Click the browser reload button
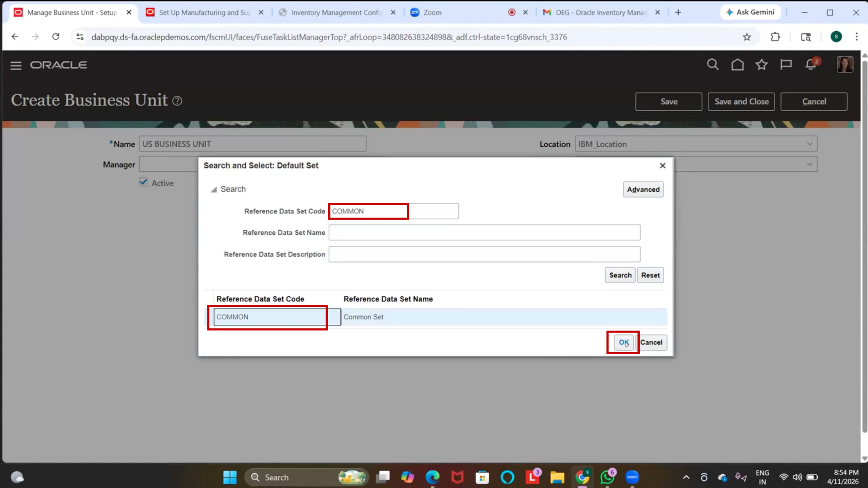Image resolution: width=868 pixels, height=488 pixels. coord(56,37)
